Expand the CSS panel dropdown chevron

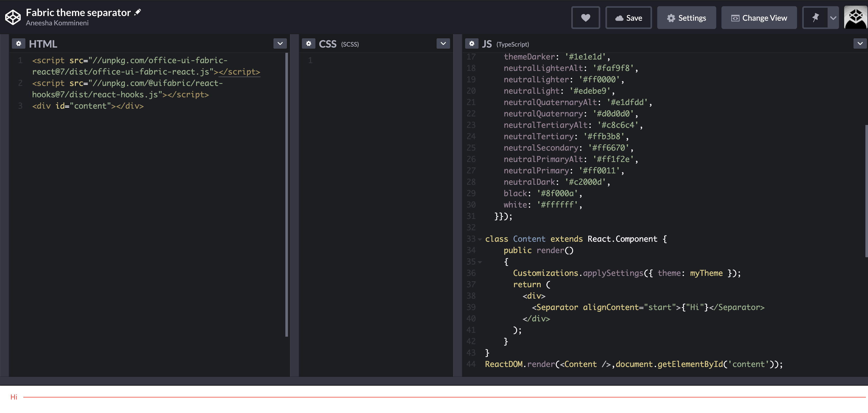pos(443,43)
